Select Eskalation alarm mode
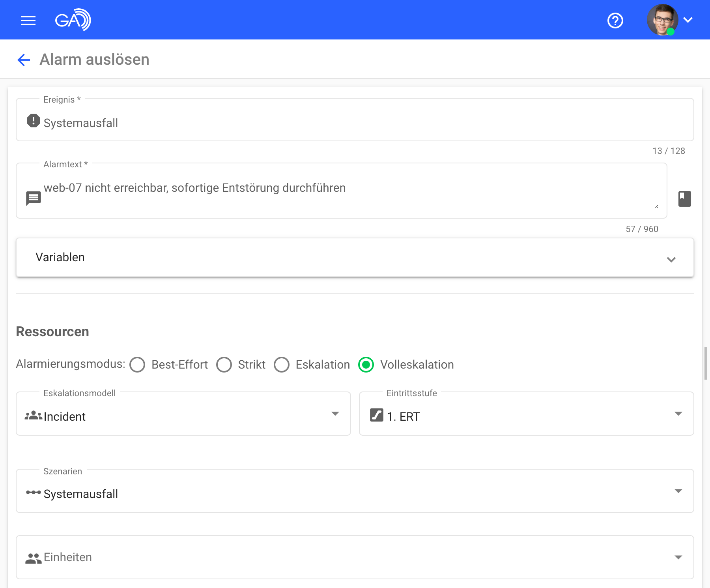Screen dimensions: 710x588 coord(282,365)
